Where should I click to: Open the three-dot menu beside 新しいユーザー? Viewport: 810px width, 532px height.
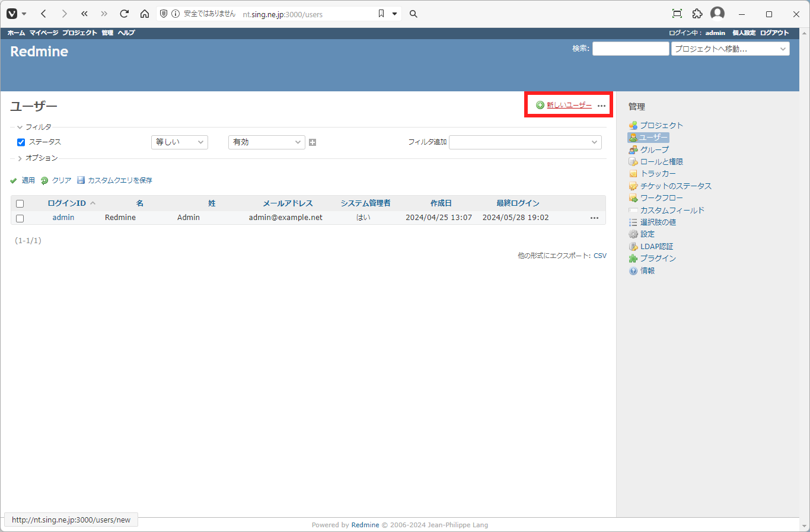[601, 106]
